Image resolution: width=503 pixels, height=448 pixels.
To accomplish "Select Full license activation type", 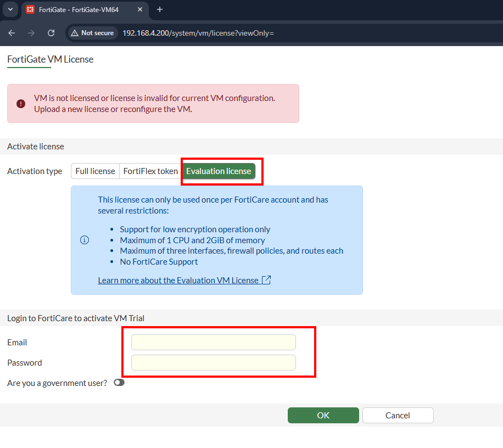I will pyautogui.click(x=96, y=171).
